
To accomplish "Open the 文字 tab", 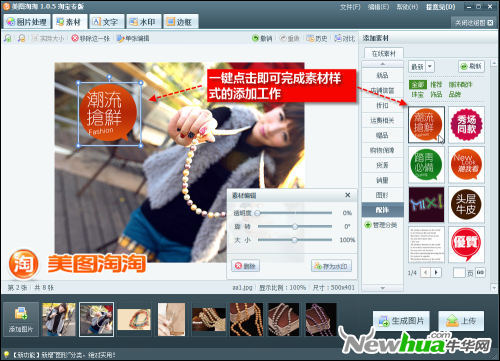I will [x=106, y=22].
